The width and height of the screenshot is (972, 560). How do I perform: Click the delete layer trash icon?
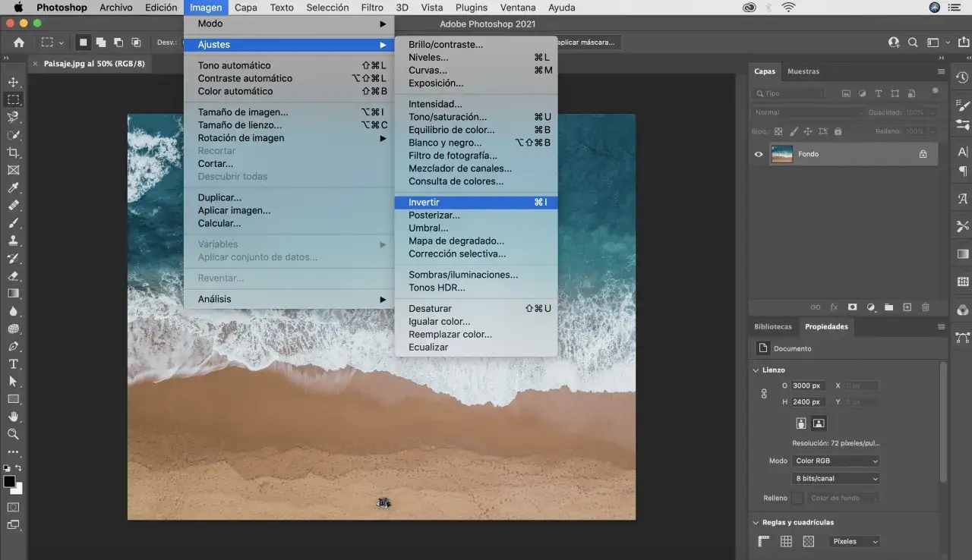(x=925, y=307)
